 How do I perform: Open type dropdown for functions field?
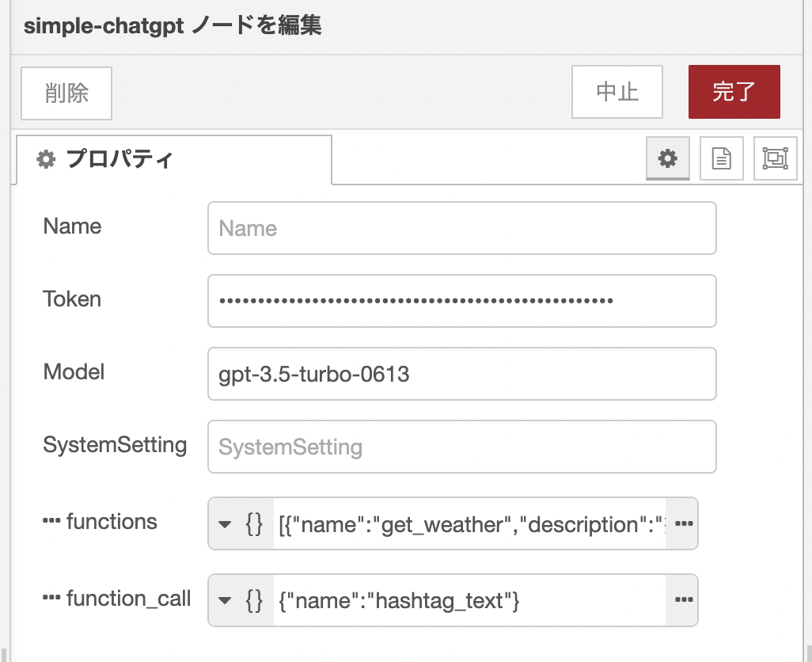[x=225, y=523]
